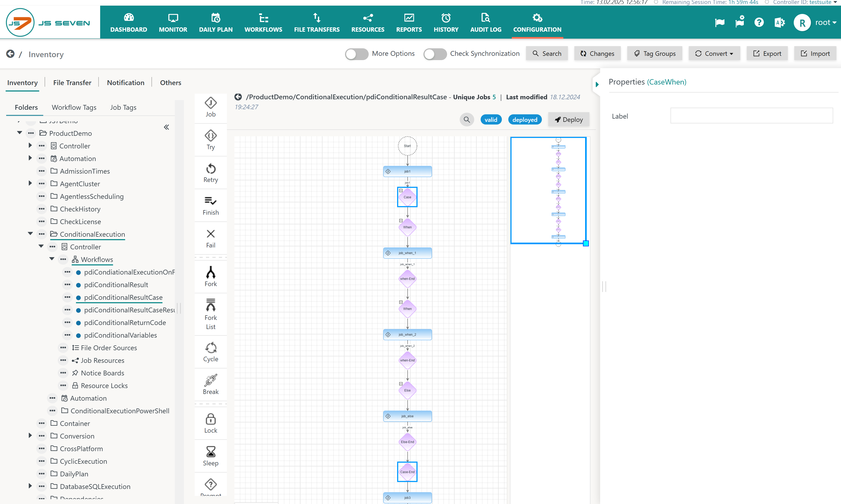
Task: Expand the Conversion folder
Action: [30, 436]
